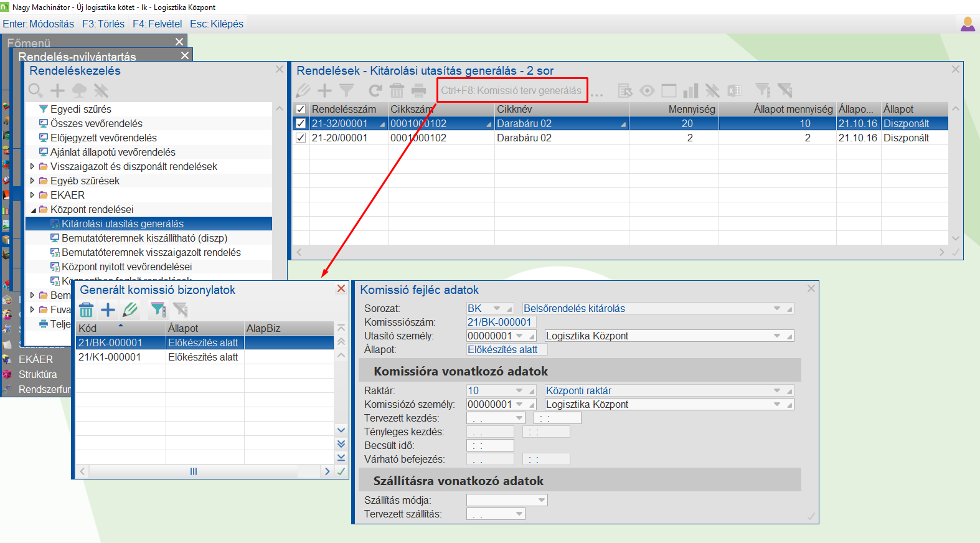Confirm with the green check in Generált komissió list

341,471
